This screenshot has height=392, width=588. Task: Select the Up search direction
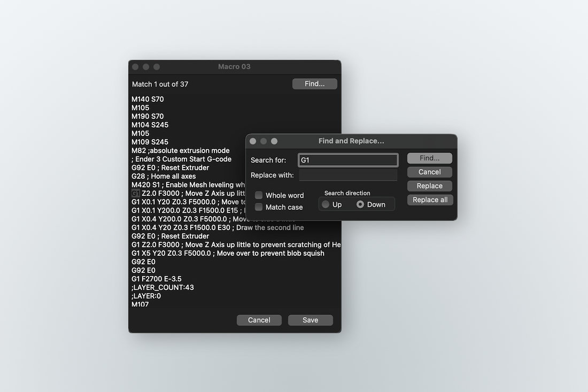tap(326, 204)
